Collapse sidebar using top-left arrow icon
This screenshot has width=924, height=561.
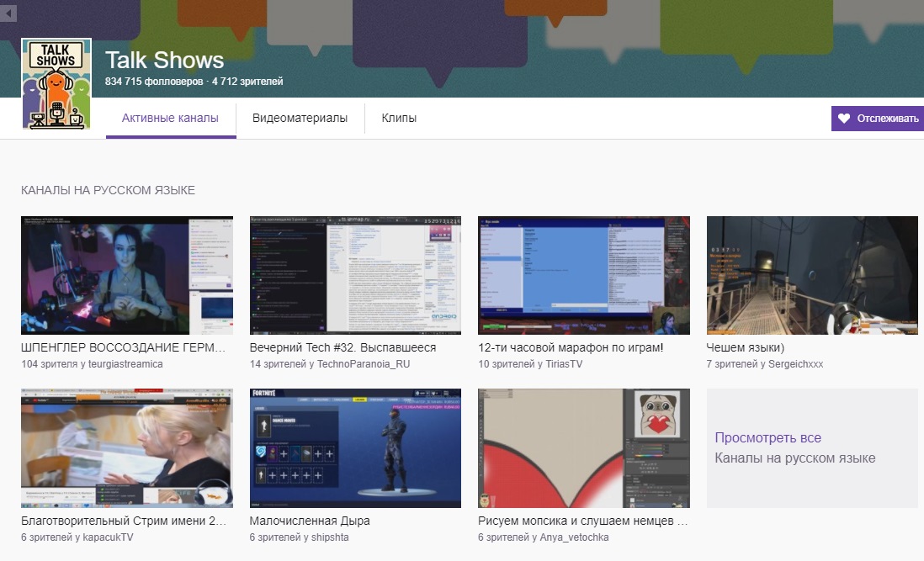click(8, 13)
